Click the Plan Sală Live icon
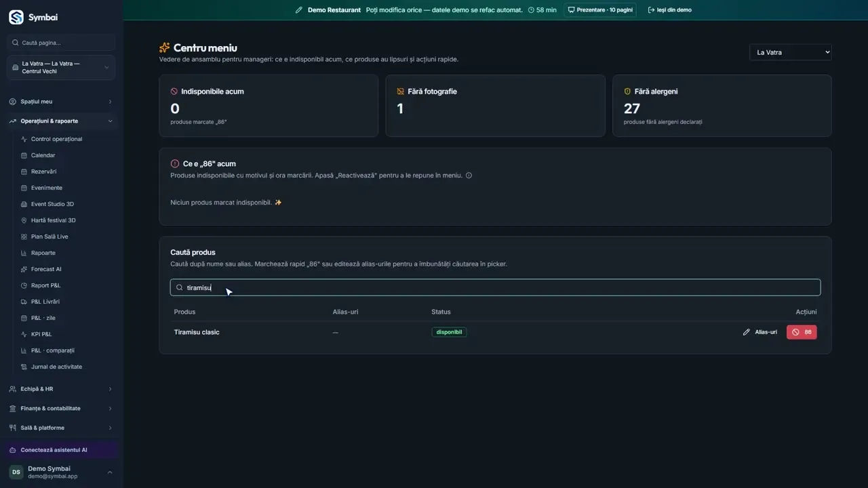Screen dimensions: 868x488 pos(24,237)
